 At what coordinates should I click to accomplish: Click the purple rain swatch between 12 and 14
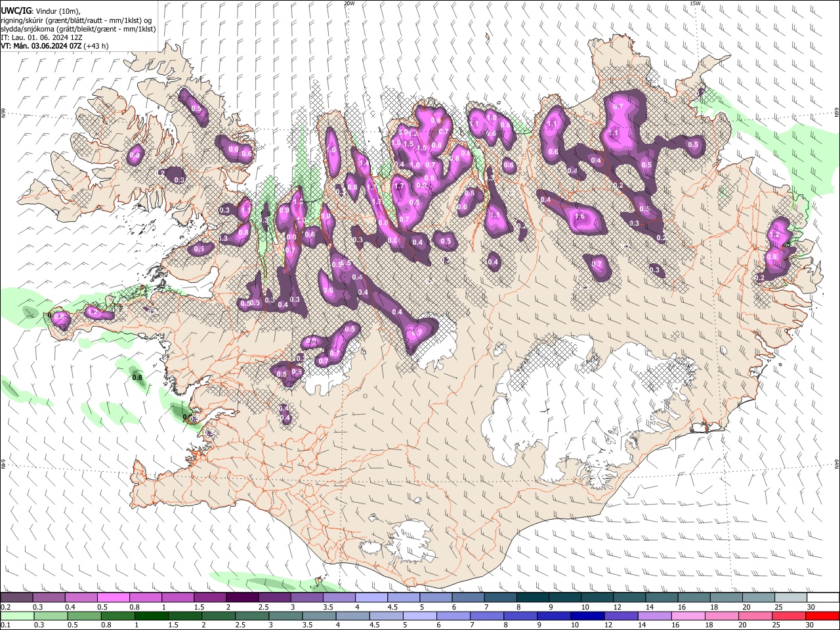tap(621, 616)
